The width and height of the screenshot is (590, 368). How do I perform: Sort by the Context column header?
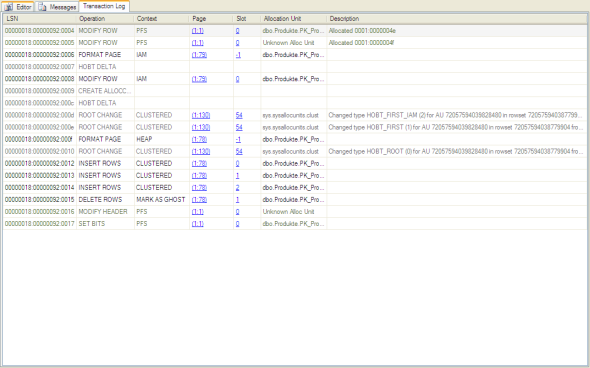[161, 18]
